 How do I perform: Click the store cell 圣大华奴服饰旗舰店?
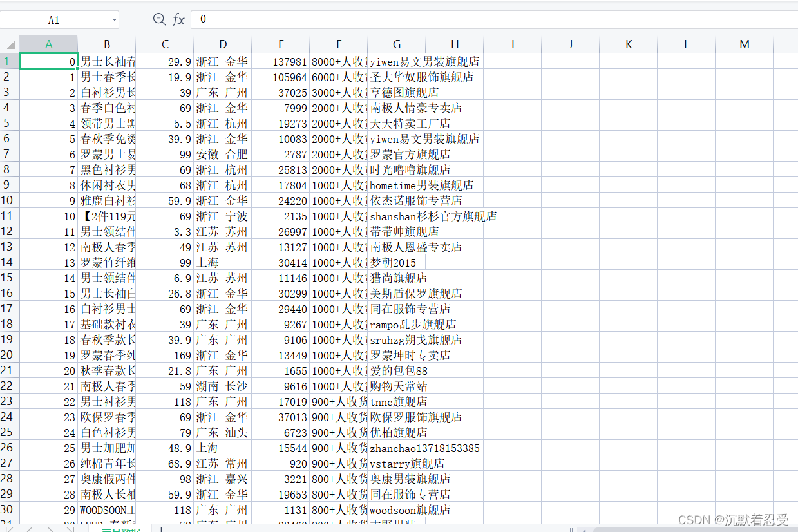tap(422, 77)
